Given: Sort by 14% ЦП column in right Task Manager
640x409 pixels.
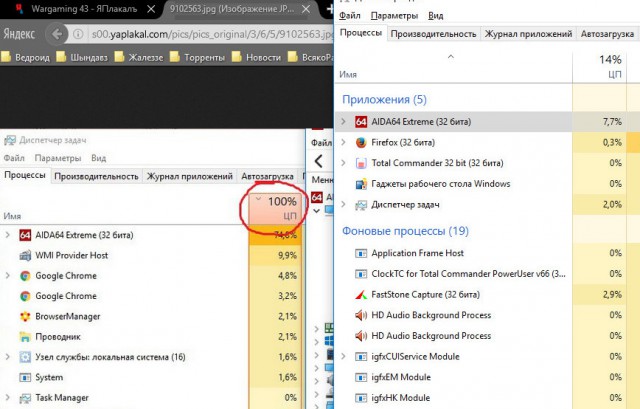Looking at the screenshot, I should click(599, 67).
